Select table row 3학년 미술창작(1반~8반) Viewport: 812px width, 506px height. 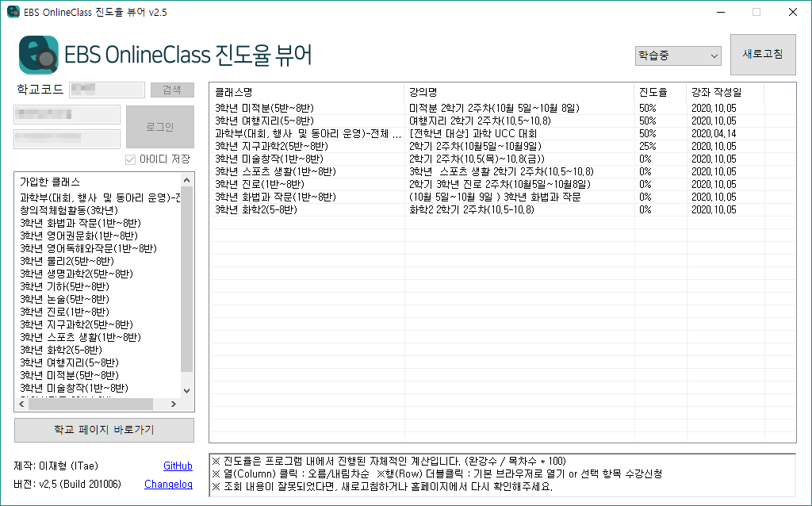tap(502, 159)
